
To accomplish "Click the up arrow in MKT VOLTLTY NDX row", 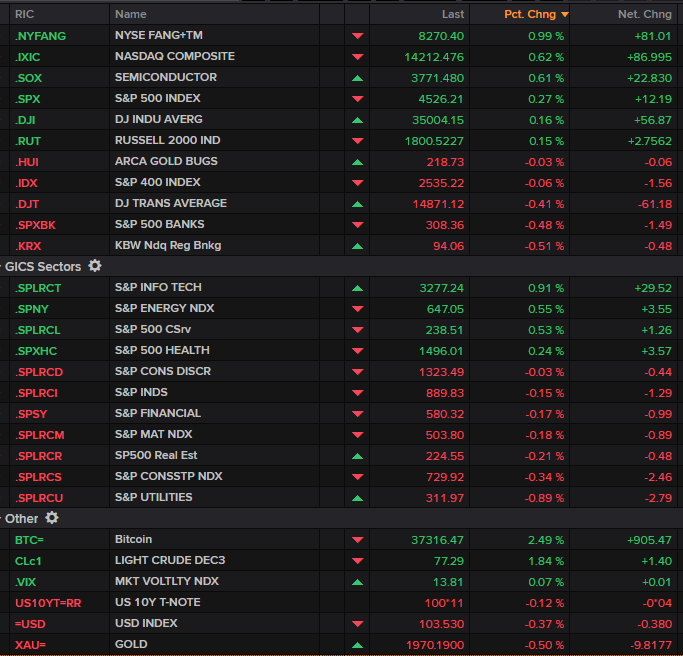I will pyautogui.click(x=358, y=582).
